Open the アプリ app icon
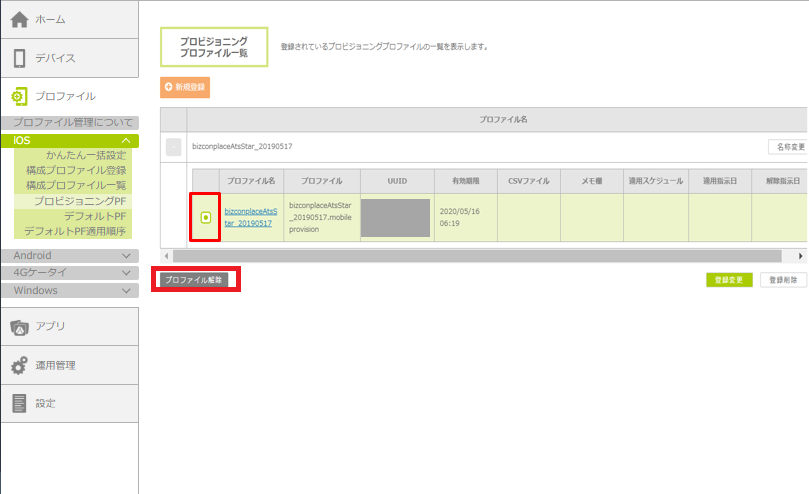 19,326
